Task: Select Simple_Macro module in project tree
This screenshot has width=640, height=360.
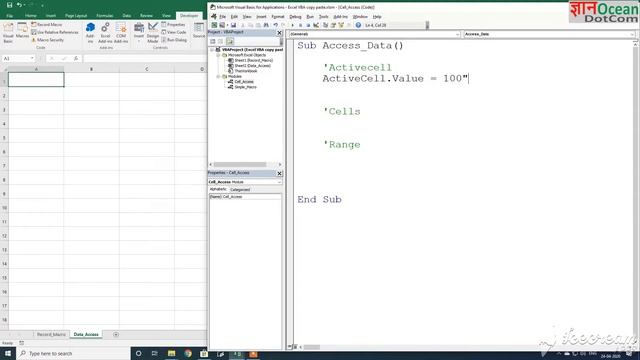Action: coord(242,87)
